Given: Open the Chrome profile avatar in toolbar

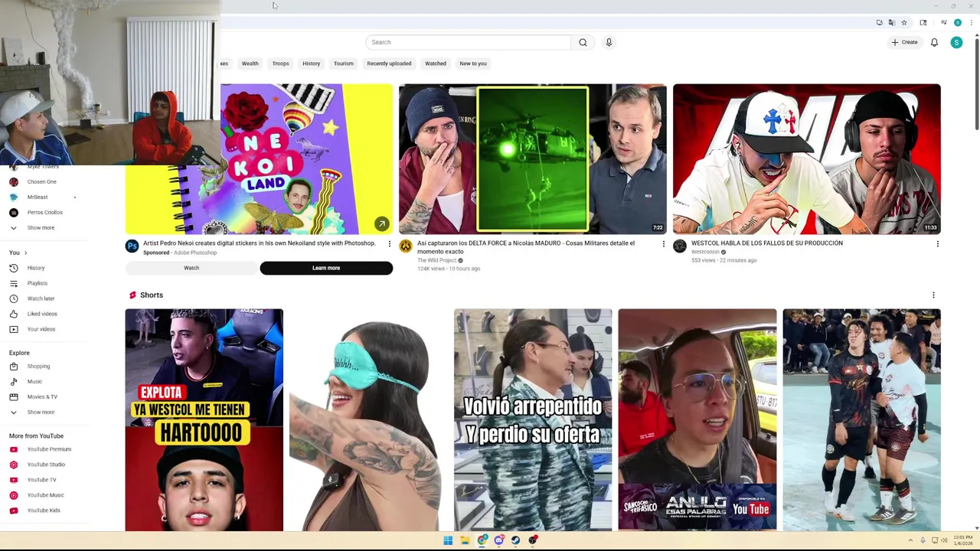Looking at the screenshot, I should (x=957, y=23).
